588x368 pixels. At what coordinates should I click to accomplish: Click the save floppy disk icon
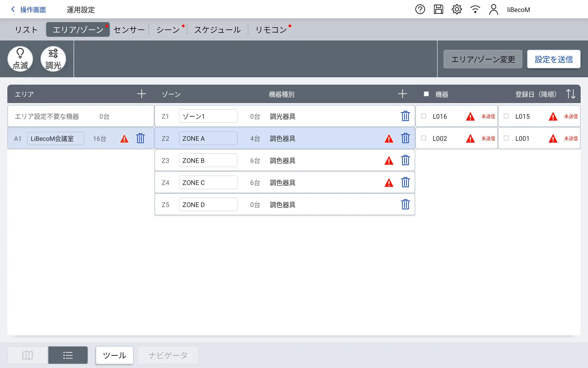438,10
